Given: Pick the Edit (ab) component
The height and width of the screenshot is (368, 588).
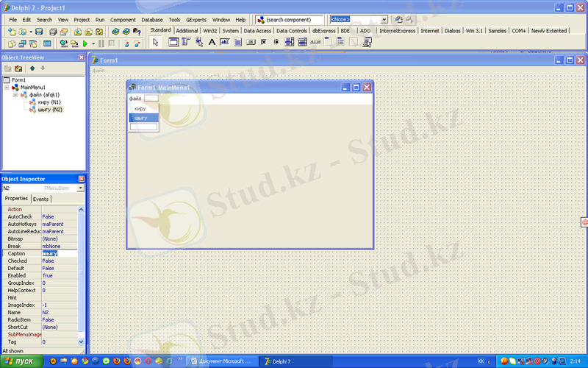Looking at the screenshot, I should pyautogui.click(x=225, y=42).
